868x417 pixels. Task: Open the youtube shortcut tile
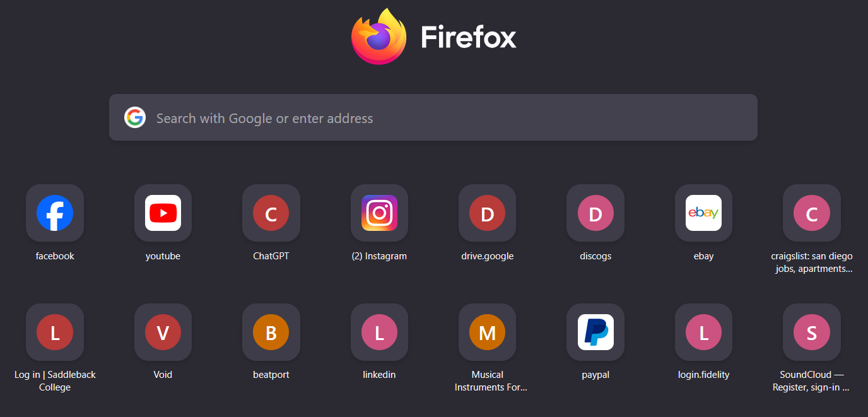[x=163, y=213]
